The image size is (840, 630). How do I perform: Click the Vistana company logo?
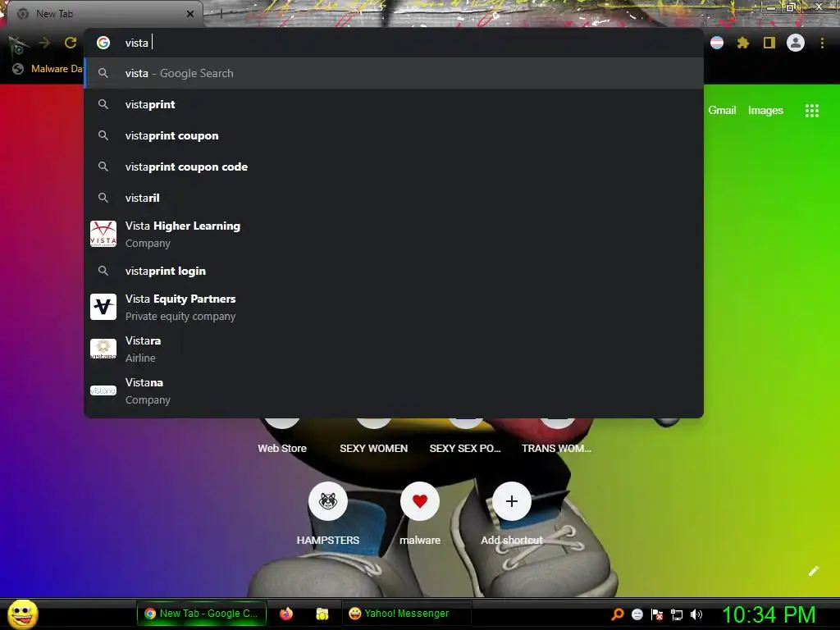click(x=103, y=390)
